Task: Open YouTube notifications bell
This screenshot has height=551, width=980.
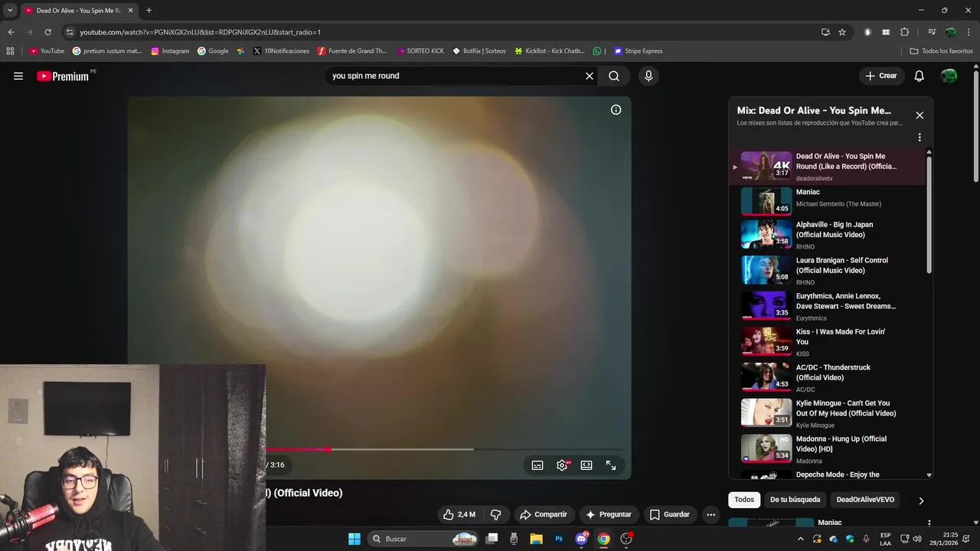Action: (x=920, y=76)
